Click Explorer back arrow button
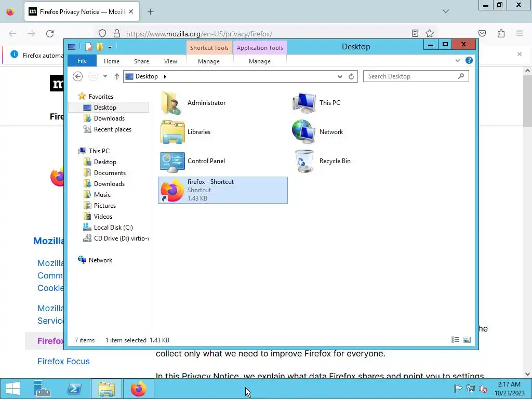 (x=78, y=76)
